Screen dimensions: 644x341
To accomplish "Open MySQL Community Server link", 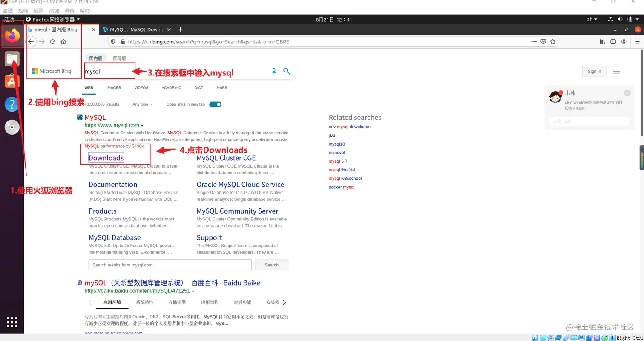I will [237, 211].
